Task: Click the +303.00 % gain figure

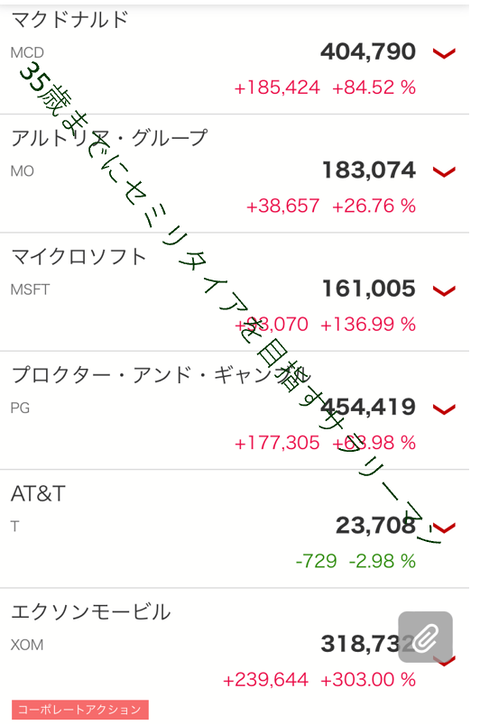Action: 368,680
